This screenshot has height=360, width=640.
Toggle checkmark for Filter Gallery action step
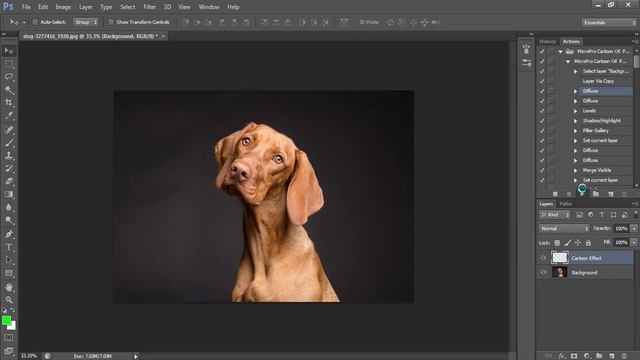(542, 131)
